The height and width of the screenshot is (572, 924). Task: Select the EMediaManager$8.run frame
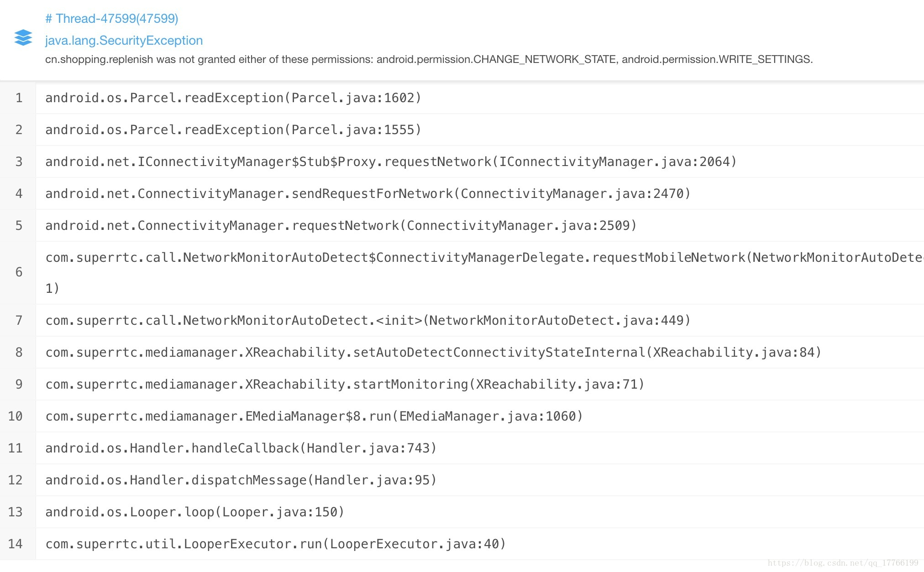314,416
